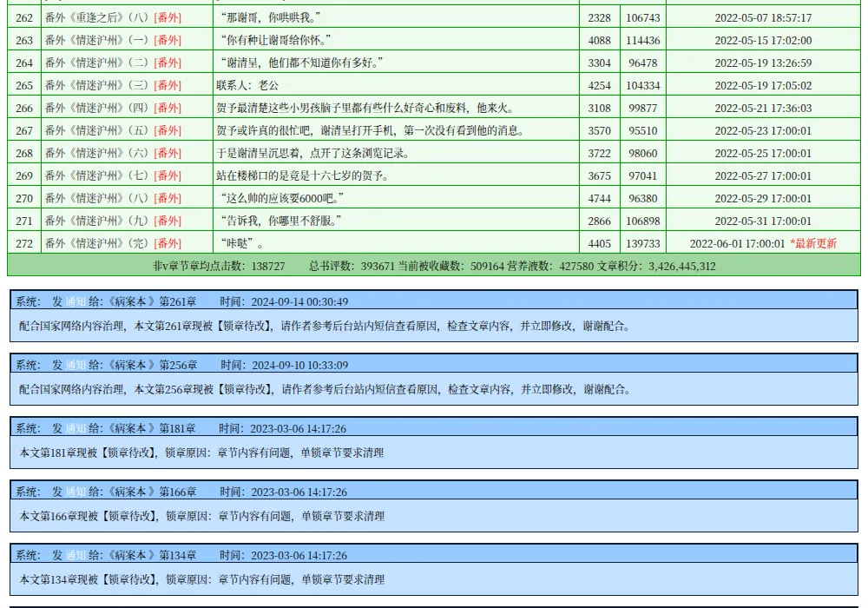
Task: Click word count 4744 in row 270
Action: (600, 198)
